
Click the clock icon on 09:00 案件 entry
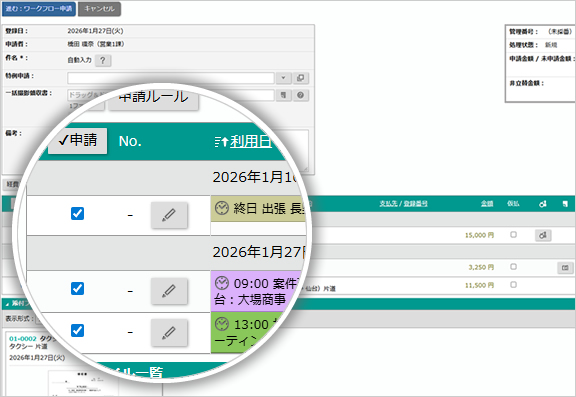222,283
